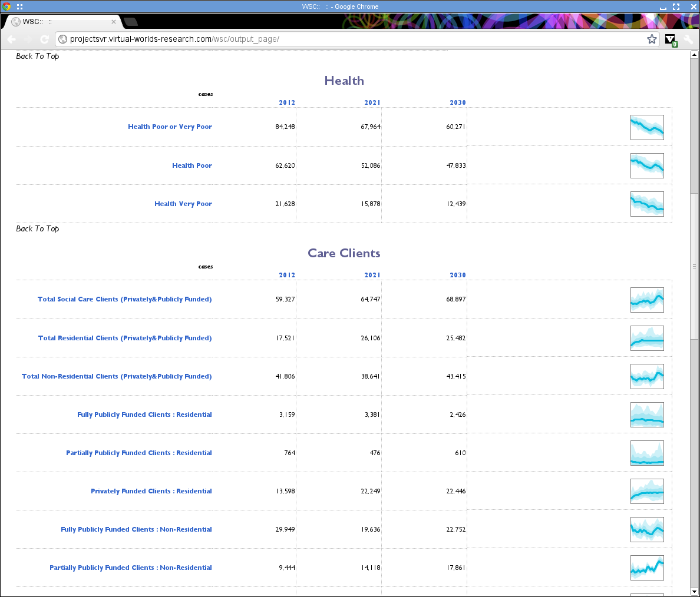Open the Fully Publicly Funded Non-Residential sparkline
Viewport: 700px width, 597px height.
[x=647, y=529]
